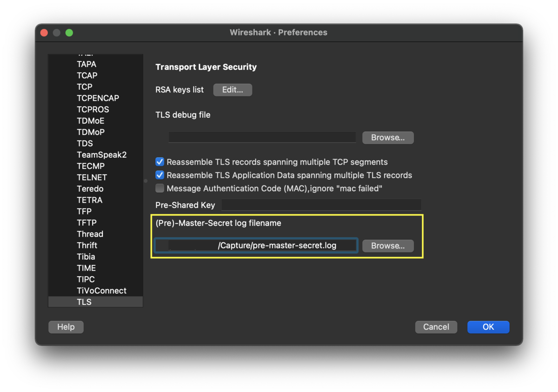Open Help for preferences

pos(66,327)
